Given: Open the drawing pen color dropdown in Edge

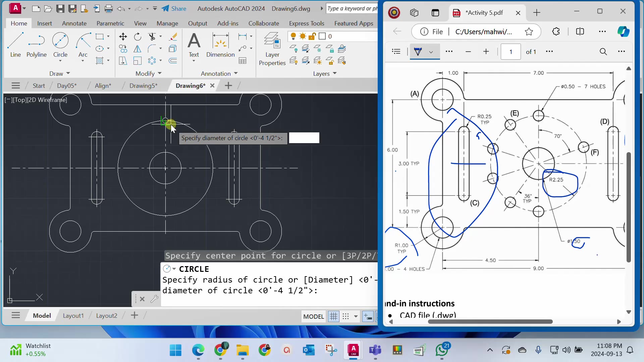Looking at the screenshot, I should [431, 52].
